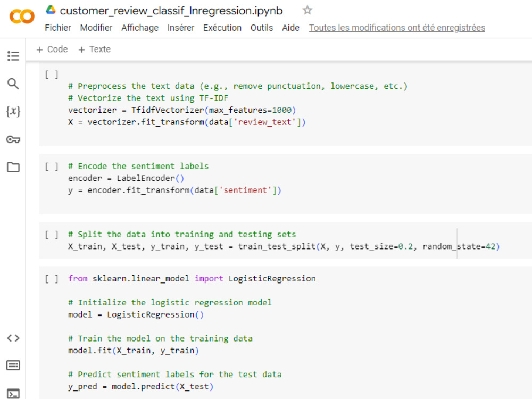Open the variables {x} panel icon

pos(13,111)
